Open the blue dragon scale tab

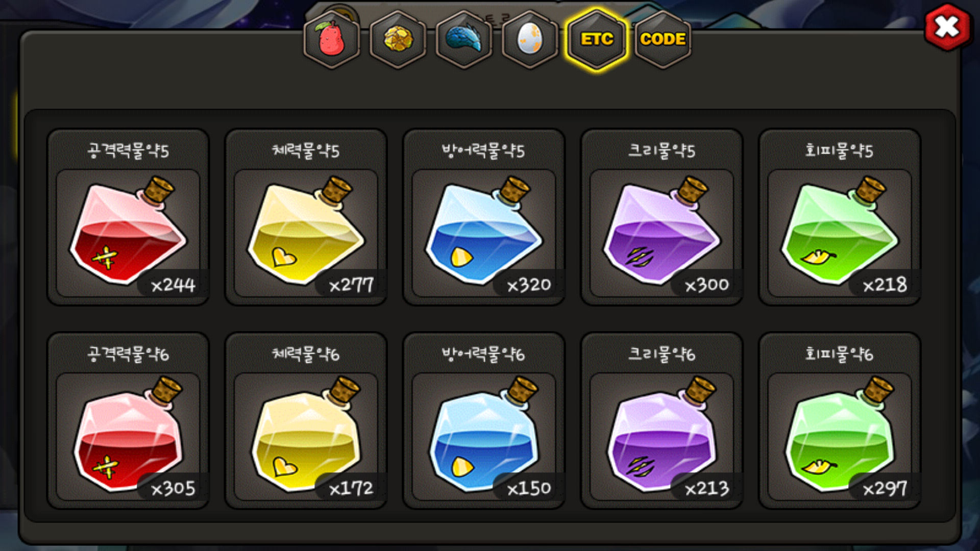click(x=464, y=39)
